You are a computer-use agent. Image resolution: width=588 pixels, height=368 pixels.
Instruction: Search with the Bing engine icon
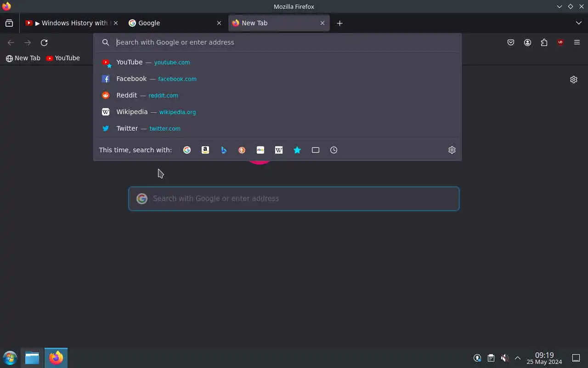pyautogui.click(x=224, y=150)
